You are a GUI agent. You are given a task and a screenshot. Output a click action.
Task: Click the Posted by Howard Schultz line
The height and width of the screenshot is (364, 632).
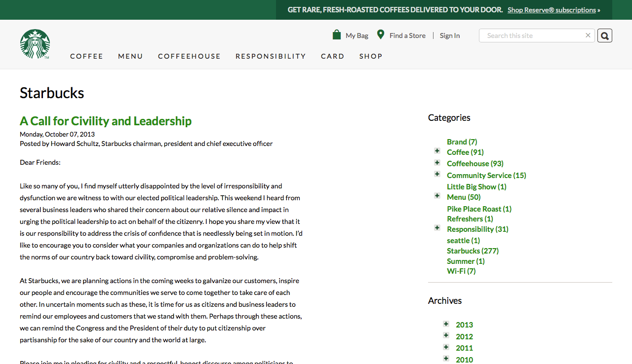[146, 144]
